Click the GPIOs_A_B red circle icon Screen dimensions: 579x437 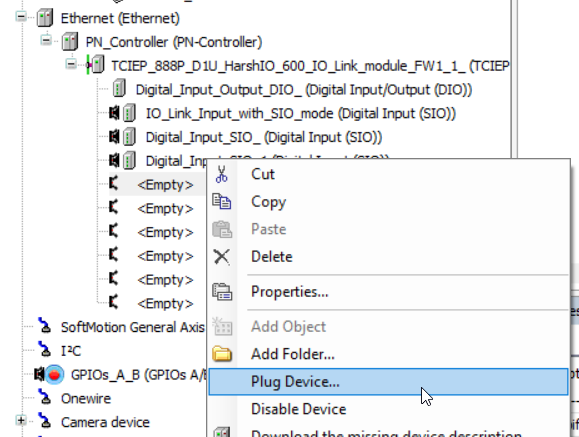(54, 375)
